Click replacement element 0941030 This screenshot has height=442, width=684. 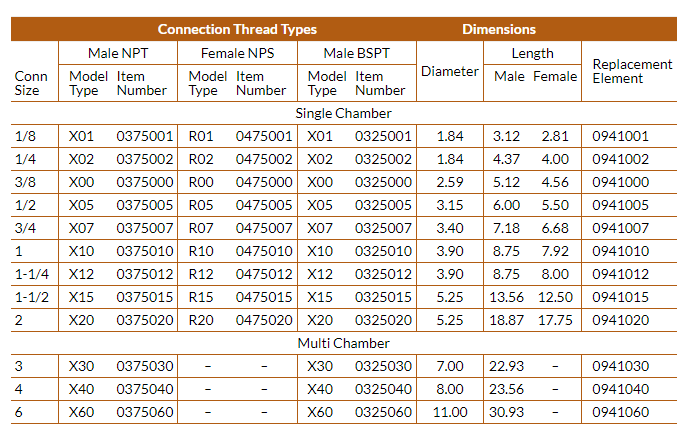coord(620,366)
